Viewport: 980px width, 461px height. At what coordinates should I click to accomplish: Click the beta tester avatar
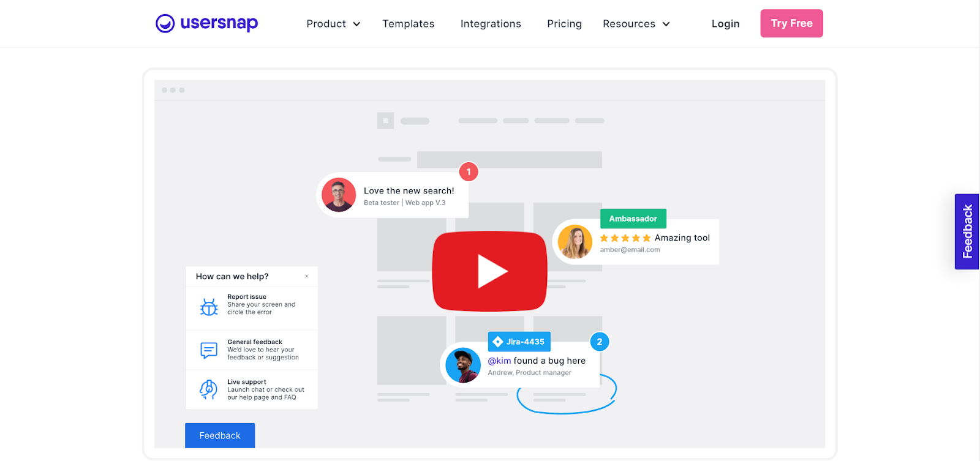[339, 195]
